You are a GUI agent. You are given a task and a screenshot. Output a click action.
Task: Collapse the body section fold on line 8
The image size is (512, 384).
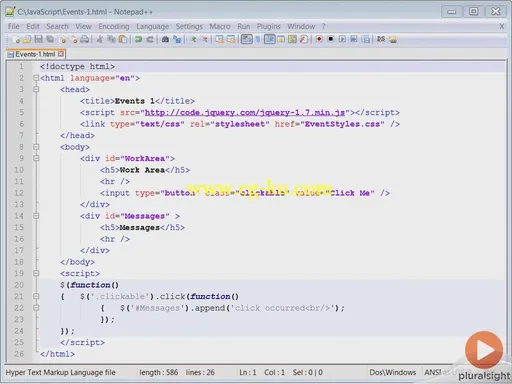point(36,147)
